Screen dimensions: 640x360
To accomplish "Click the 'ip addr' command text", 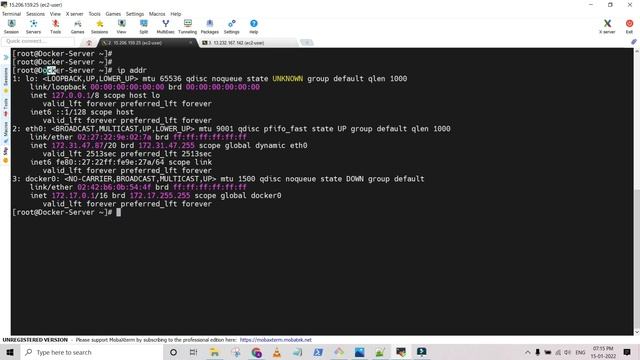I will point(131,70).
